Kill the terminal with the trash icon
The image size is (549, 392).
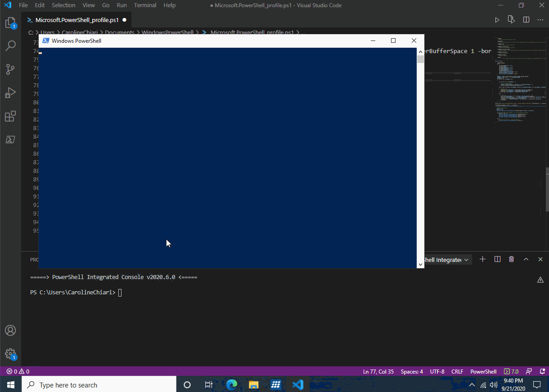click(x=511, y=259)
